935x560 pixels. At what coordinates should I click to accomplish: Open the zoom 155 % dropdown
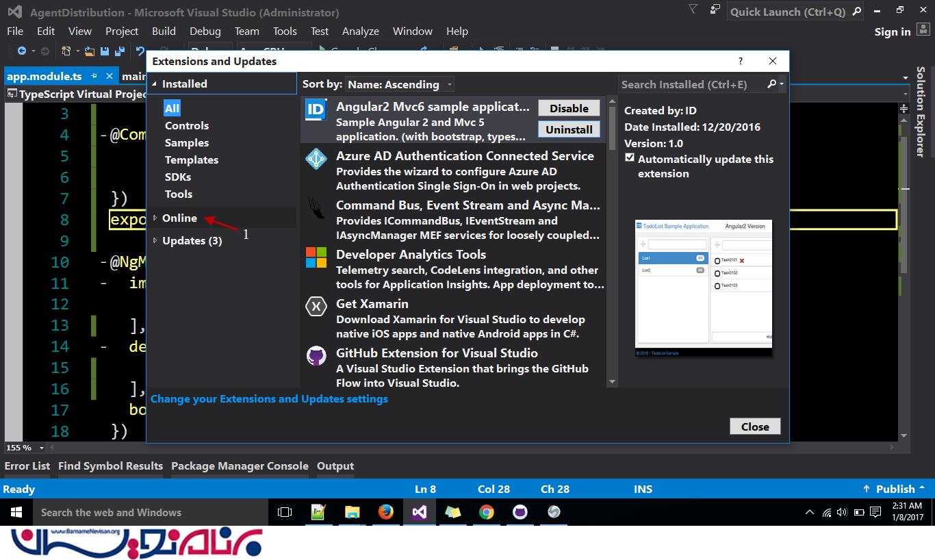coord(41,448)
